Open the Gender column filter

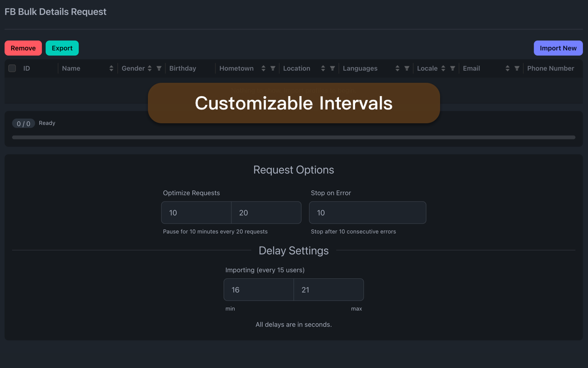tap(159, 69)
